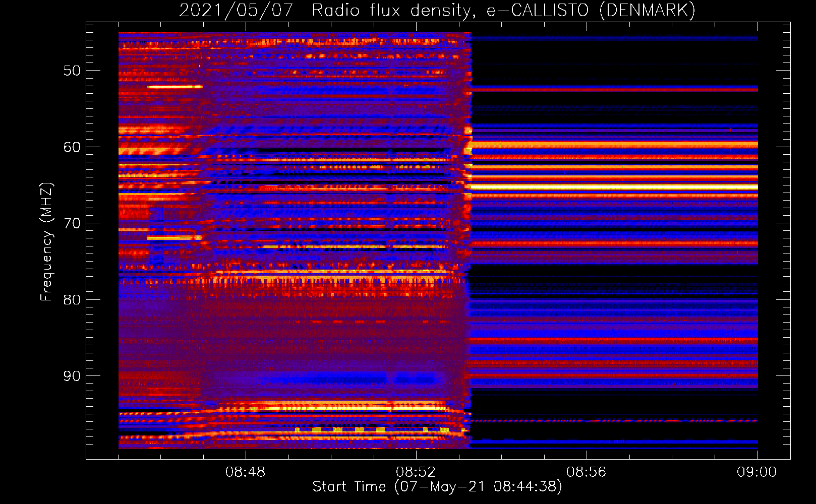Click the '08:56' time tick label
The image size is (816, 504).
tap(587, 472)
